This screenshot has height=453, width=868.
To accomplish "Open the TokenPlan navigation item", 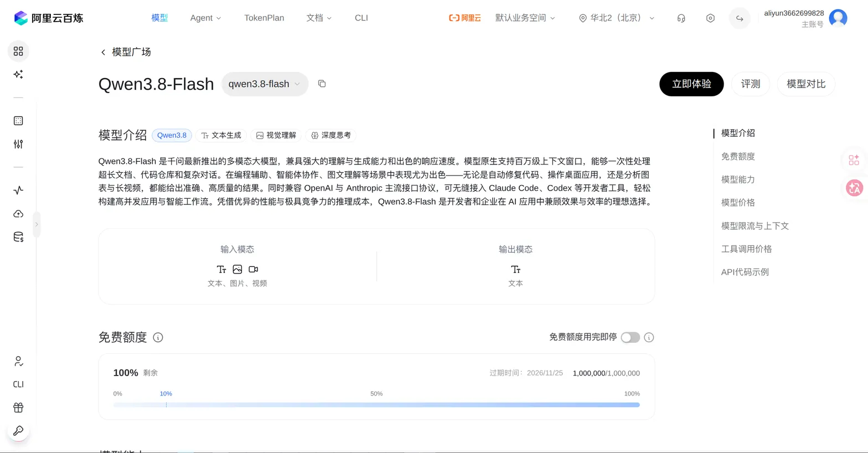I will pos(264,18).
